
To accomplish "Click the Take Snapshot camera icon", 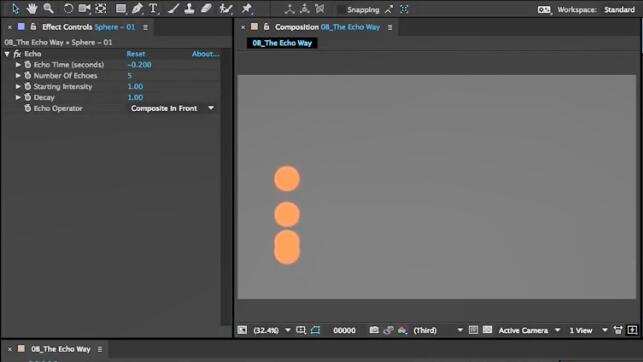I will tap(374, 330).
